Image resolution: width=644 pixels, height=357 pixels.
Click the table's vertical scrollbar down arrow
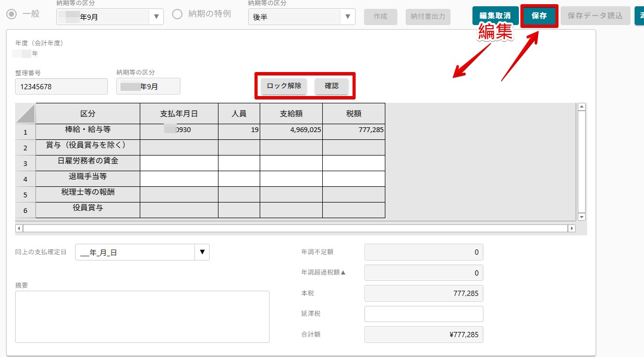[x=581, y=217]
